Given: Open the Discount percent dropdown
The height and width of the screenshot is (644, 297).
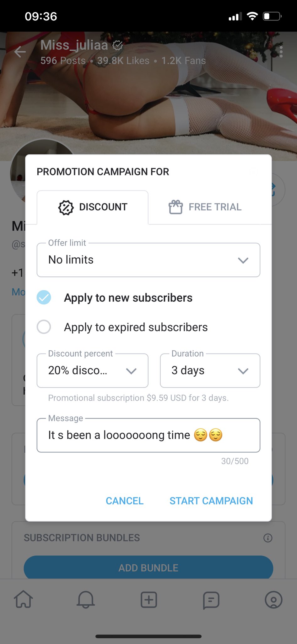Looking at the screenshot, I should (93, 371).
